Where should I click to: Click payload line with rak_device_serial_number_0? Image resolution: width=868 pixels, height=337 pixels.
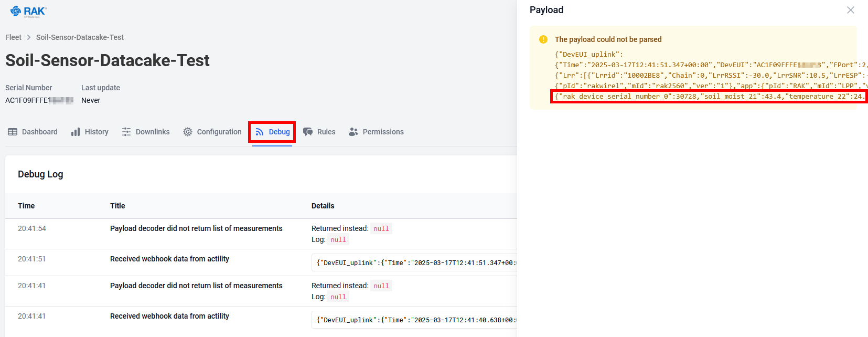709,96
